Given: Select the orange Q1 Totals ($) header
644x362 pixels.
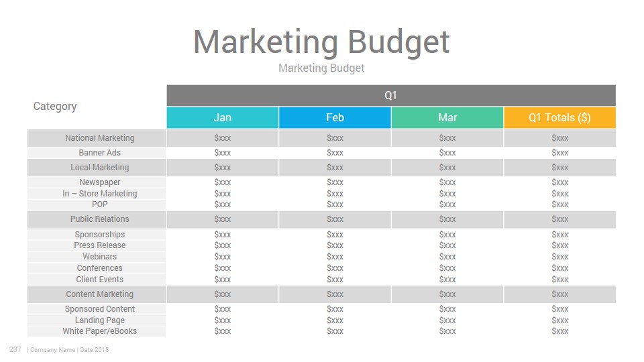Looking at the screenshot, I should [x=559, y=118].
